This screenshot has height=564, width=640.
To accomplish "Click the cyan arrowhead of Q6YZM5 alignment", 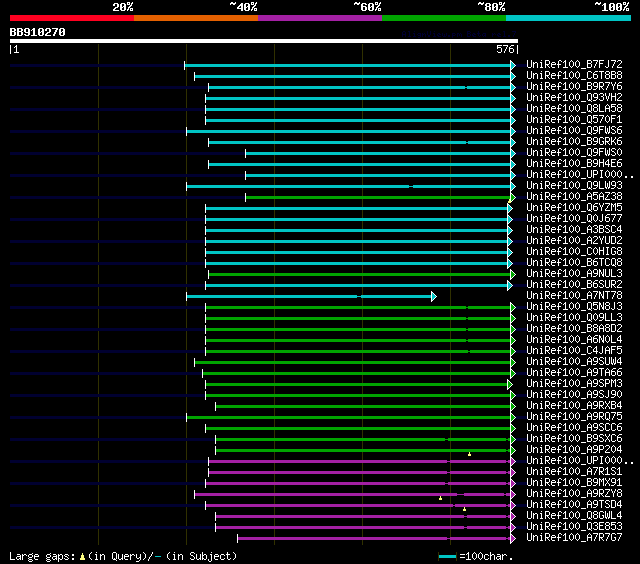I will (510, 209).
